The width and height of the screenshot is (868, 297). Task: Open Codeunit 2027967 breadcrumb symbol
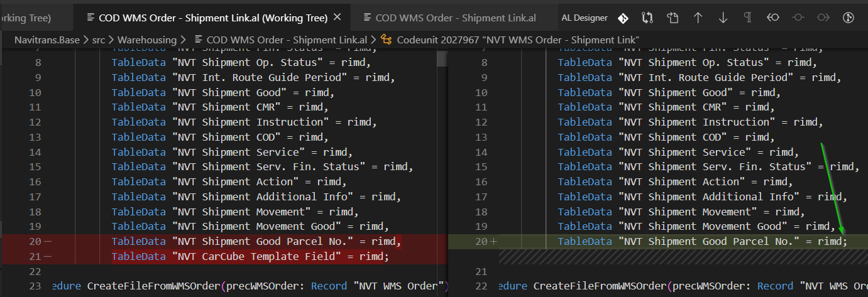[519, 40]
